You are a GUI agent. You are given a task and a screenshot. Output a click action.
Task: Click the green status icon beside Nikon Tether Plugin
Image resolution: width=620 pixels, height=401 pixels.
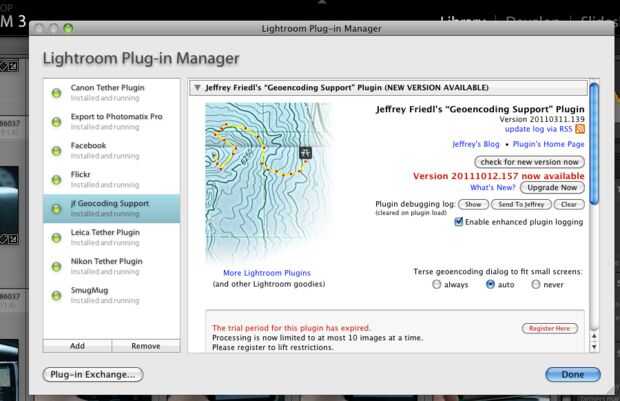point(57,267)
